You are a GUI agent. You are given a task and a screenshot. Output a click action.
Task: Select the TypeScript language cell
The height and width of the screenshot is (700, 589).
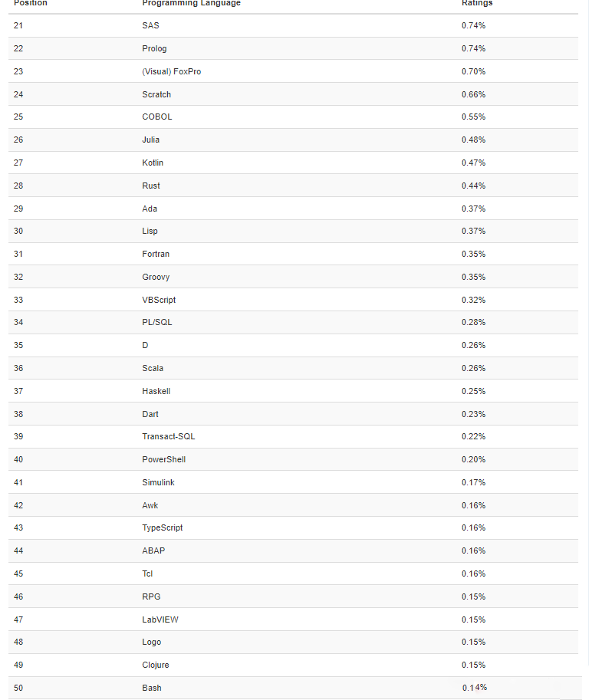(x=162, y=527)
